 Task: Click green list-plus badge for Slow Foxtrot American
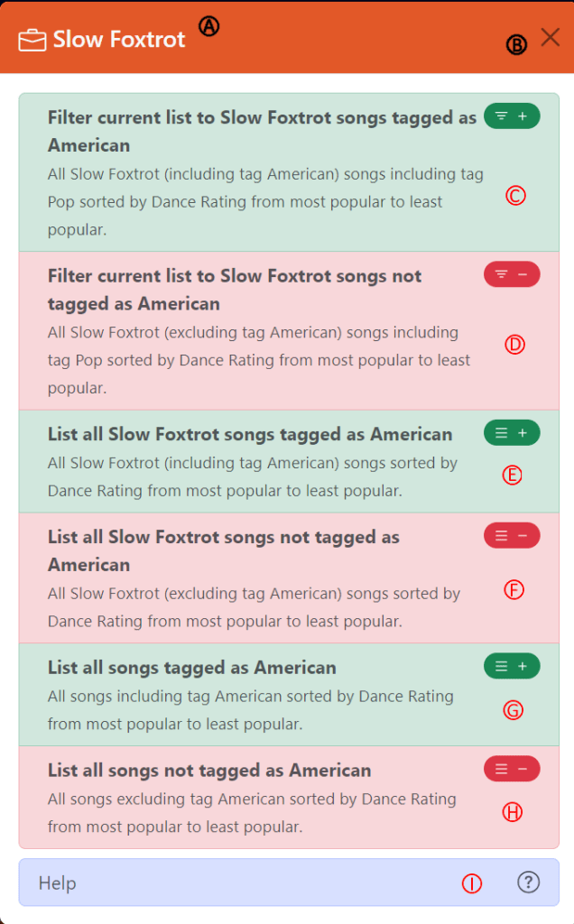click(512, 433)
